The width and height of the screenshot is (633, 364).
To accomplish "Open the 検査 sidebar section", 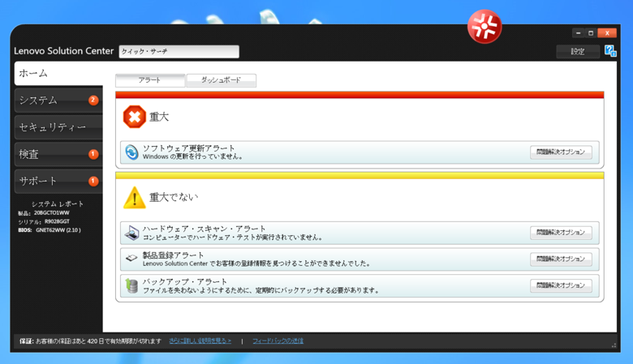I will click(58, 154).
